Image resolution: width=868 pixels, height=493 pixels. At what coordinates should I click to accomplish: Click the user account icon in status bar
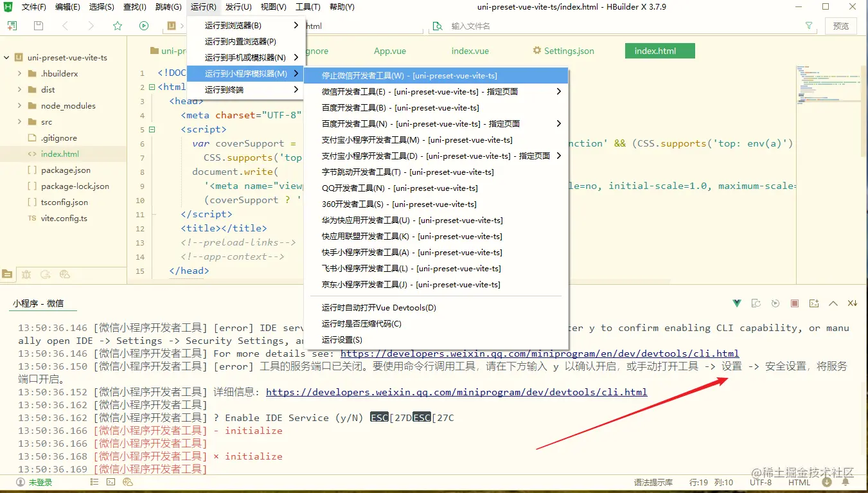coord(21,482)
